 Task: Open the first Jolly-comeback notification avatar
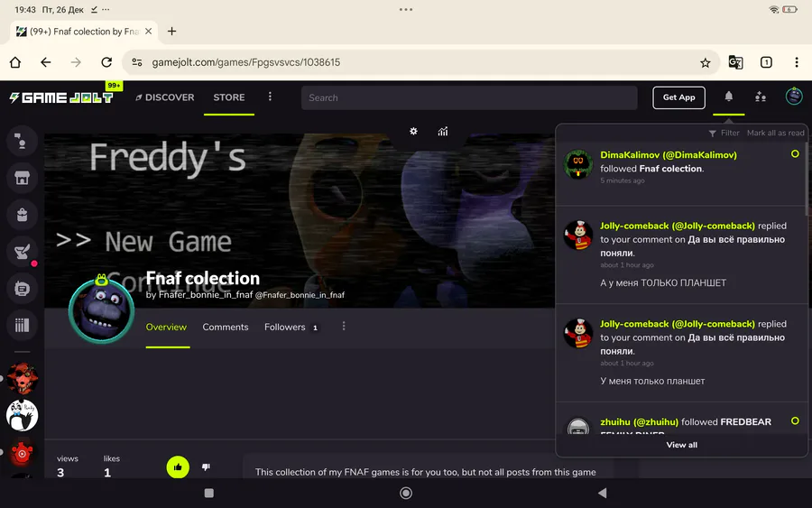578,236
